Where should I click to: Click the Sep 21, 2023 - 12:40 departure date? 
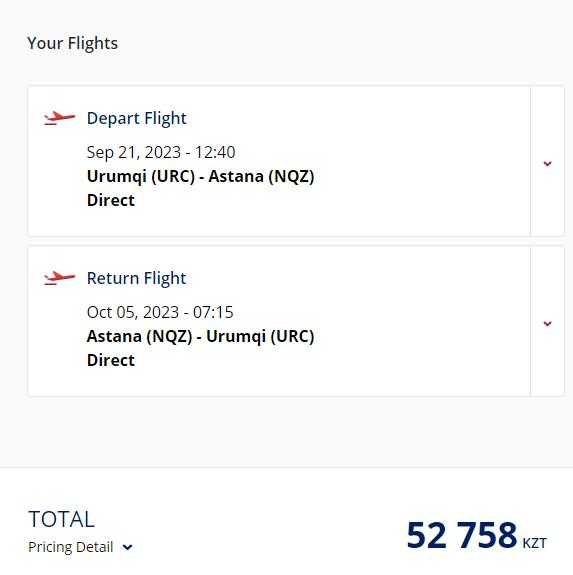click(x=161, y=153)
